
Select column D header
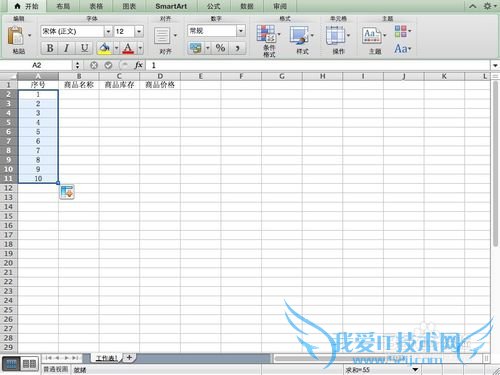(x=160, y=76)
